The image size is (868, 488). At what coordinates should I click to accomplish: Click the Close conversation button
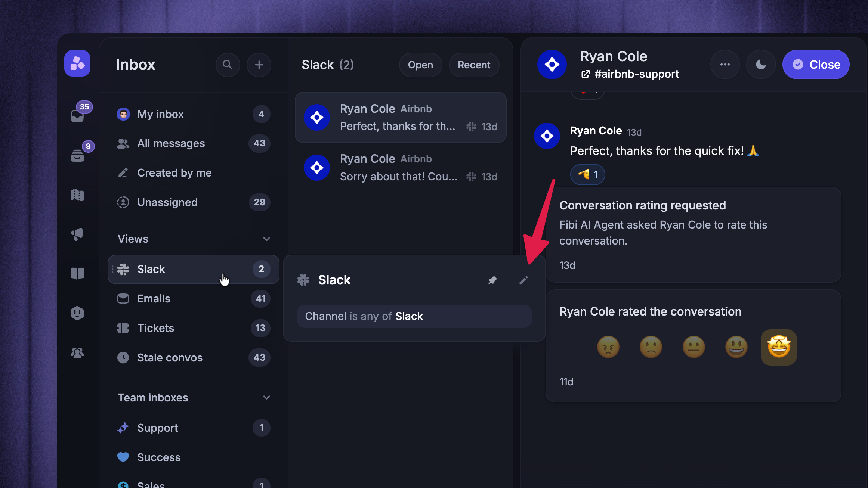coord(816,64)
